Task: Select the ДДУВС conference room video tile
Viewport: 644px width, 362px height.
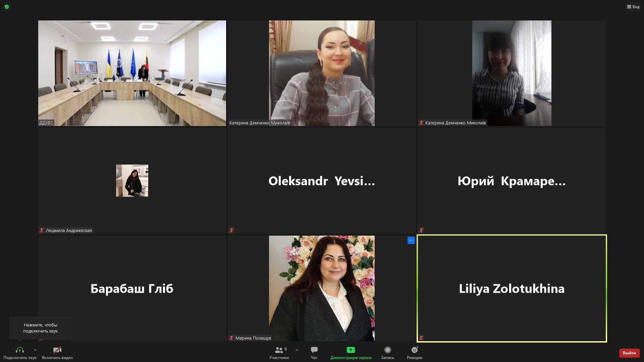Action: click(132, 73)
